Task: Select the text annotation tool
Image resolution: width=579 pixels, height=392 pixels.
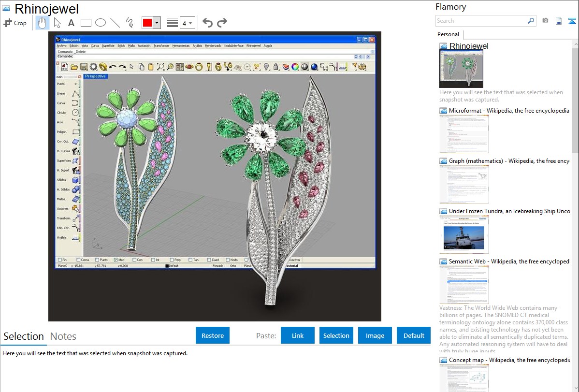Action: click(71, 23)
